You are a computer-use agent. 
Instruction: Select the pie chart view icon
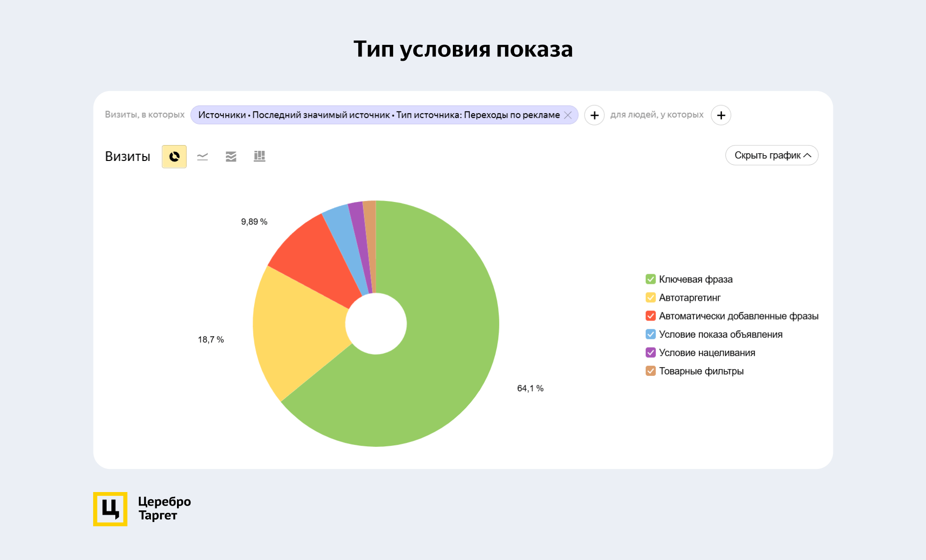click(x=174, y=157)
